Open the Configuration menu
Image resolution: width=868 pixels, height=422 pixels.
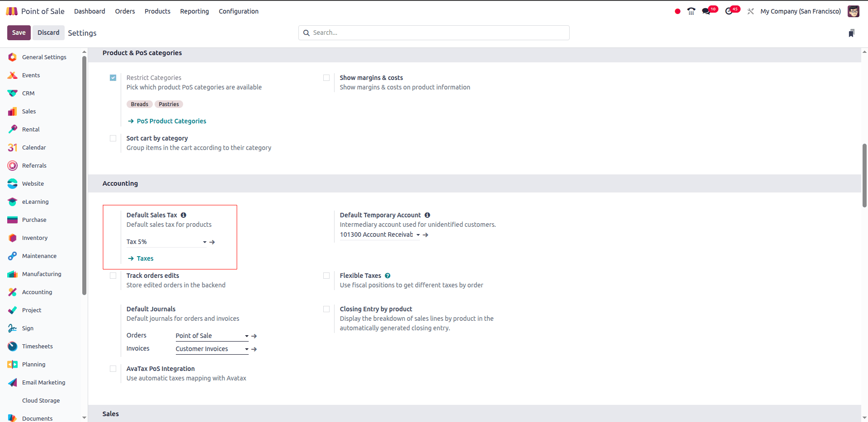238,11
